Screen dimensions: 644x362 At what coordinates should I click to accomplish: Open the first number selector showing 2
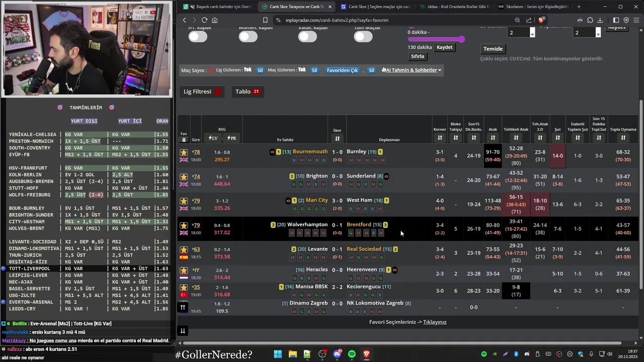[521, 32]
